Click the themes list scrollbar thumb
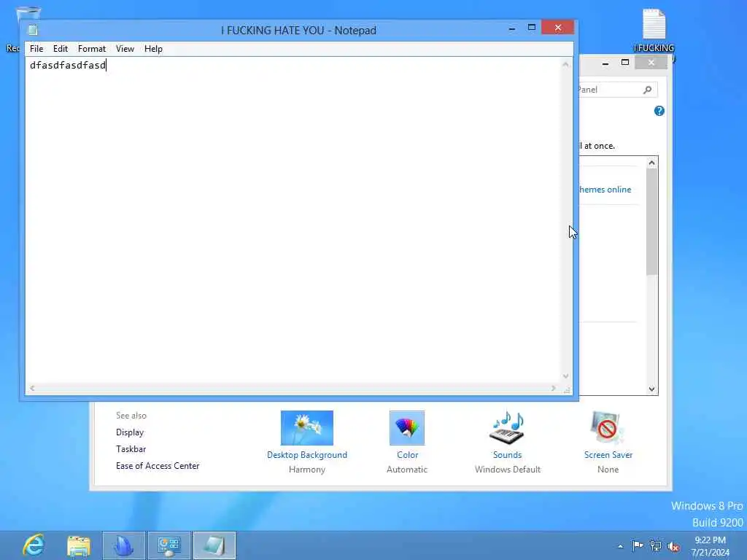747x560 pixels. click(x=651, y=222)
